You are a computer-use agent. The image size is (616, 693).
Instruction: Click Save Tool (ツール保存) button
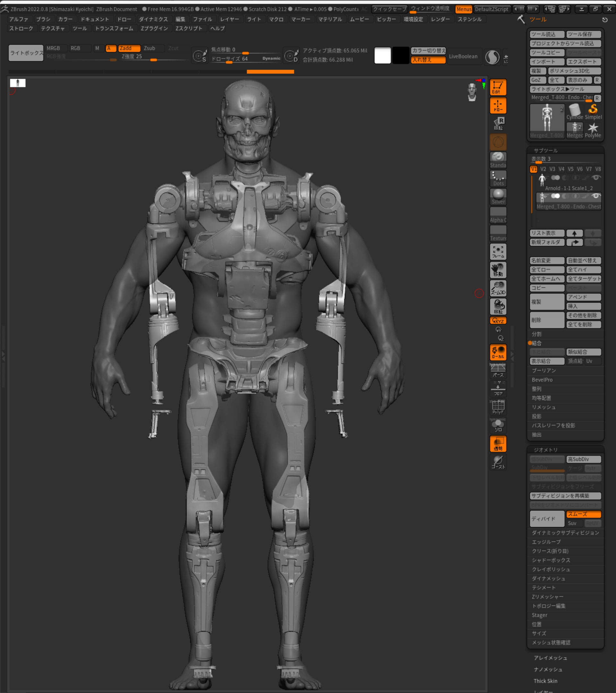point(584,34)
